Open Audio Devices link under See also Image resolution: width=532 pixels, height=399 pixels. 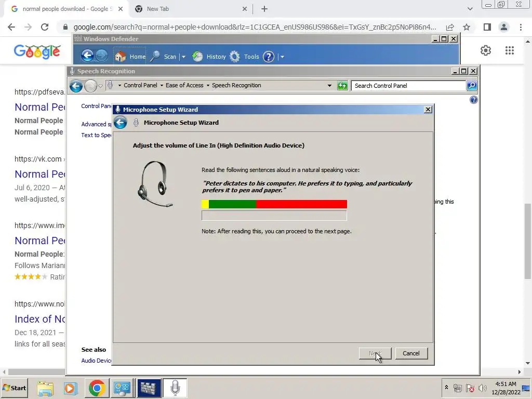(x=96, y=361)
